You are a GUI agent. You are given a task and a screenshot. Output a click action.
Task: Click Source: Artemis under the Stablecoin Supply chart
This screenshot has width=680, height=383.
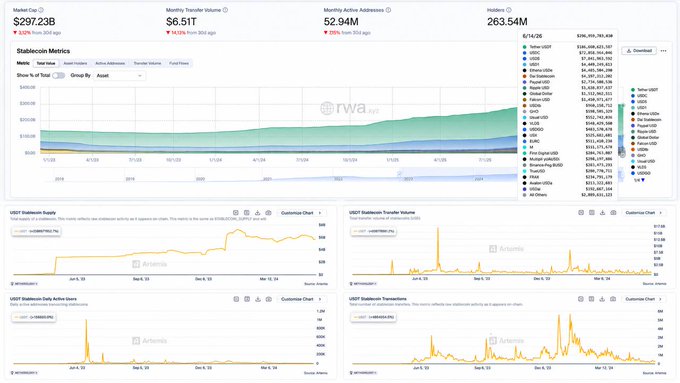click(x=316, y=284)
